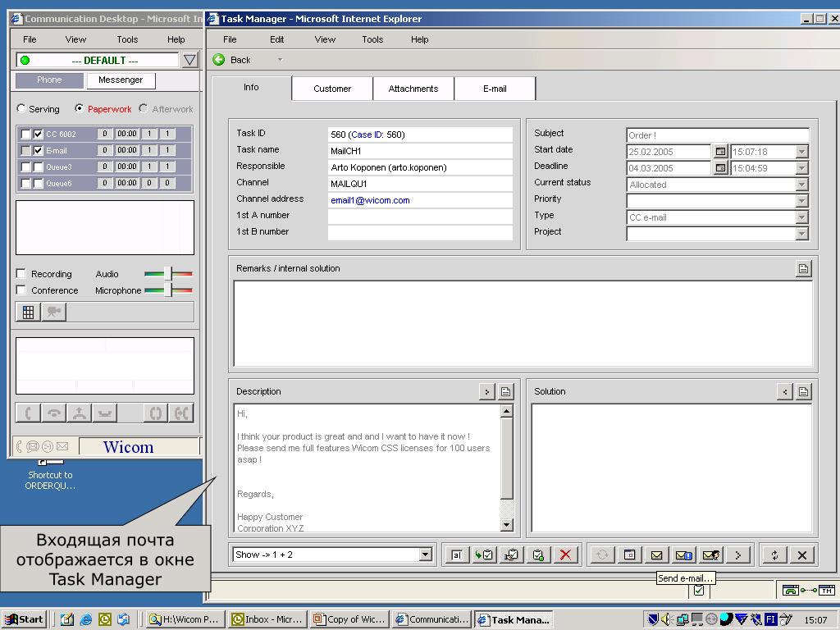Screen dimensions: 840x630
Task: Click the note icon in Remarks section
Action: (x=803, y=268)
